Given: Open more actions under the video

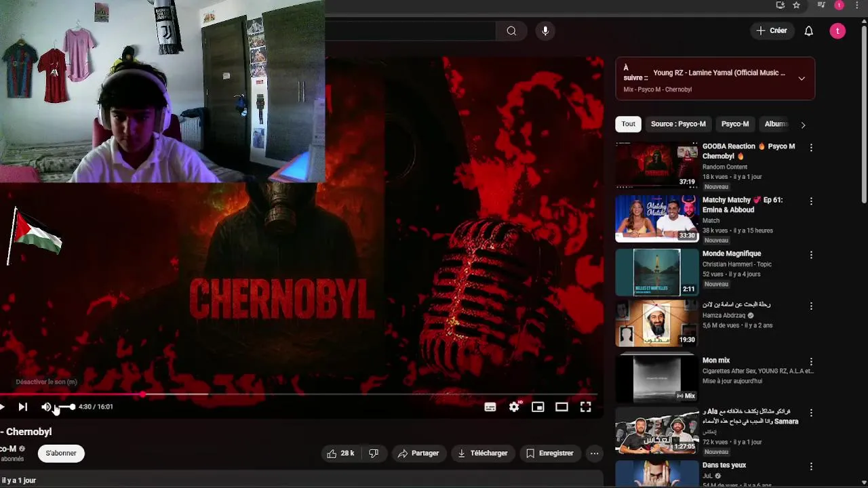Looking at the screenshot, I should (594, 453).
